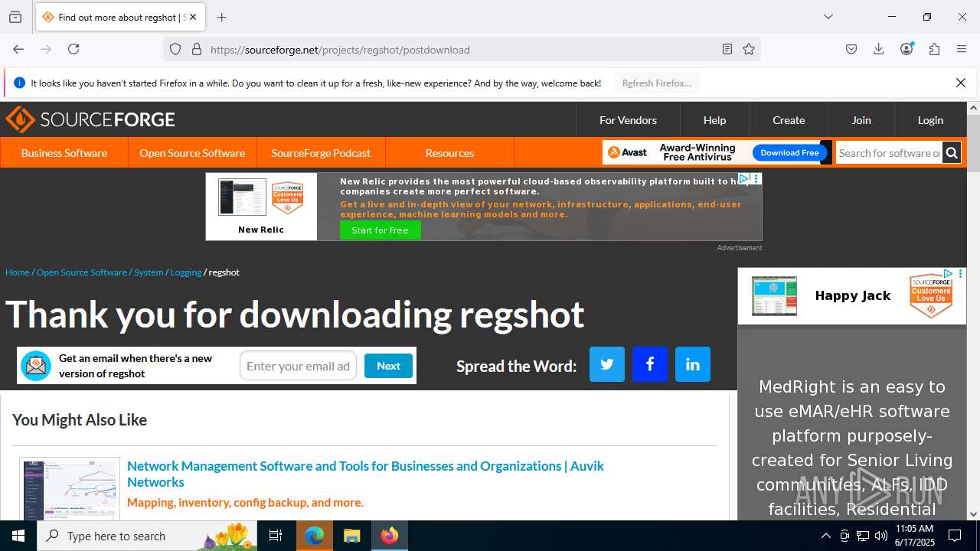Viewport: 980px width, 551px height.
Task: Open File Explorer from taskbar
Action: [x=351, y=536]
